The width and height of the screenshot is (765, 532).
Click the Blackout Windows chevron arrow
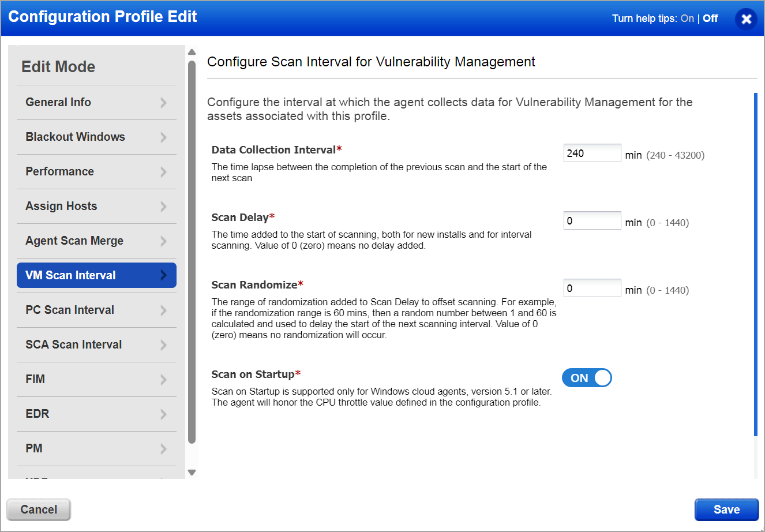coord(163,137)
